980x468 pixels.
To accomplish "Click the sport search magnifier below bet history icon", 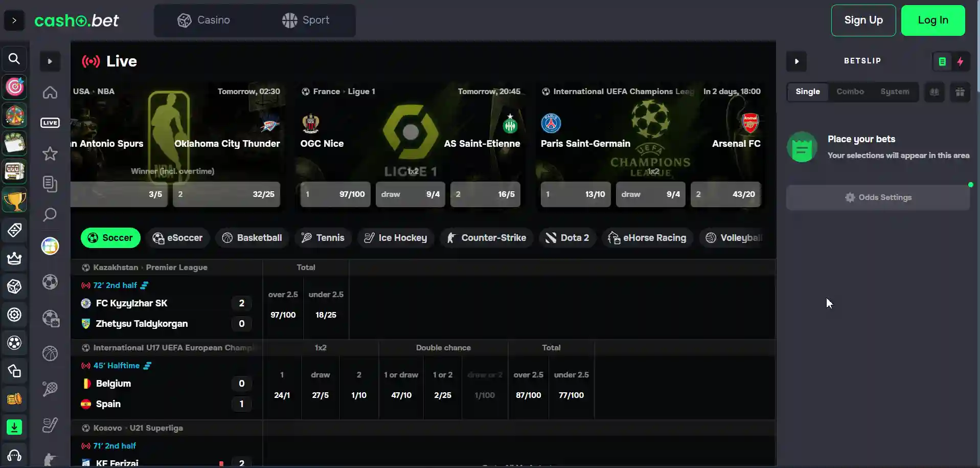I will [50, 215].
